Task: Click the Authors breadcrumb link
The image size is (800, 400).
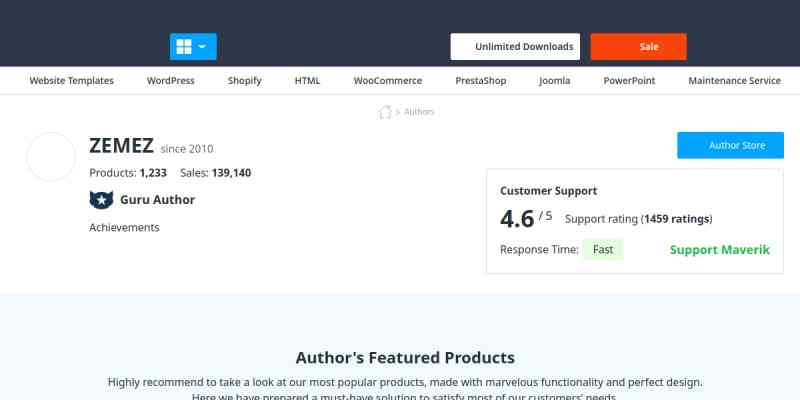Action: point(419,112)
